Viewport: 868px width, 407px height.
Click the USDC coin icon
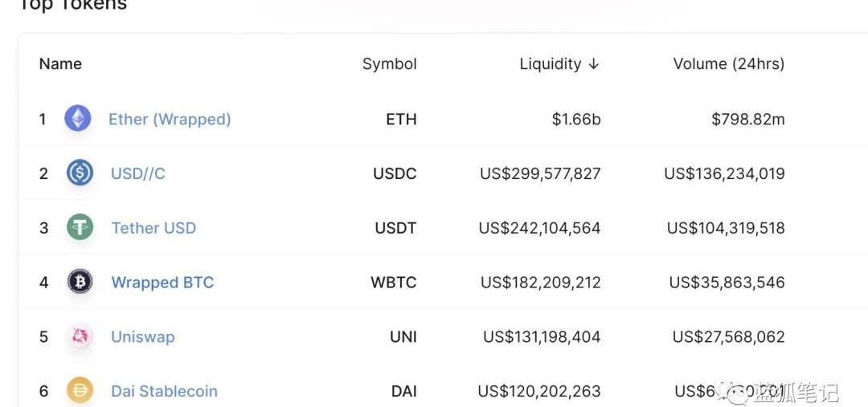click(x=80, y=173)
